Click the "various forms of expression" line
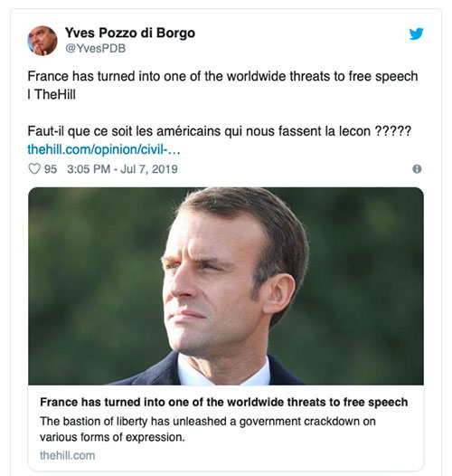The width and height of the screenshot is (452, 476). [112, 437]
